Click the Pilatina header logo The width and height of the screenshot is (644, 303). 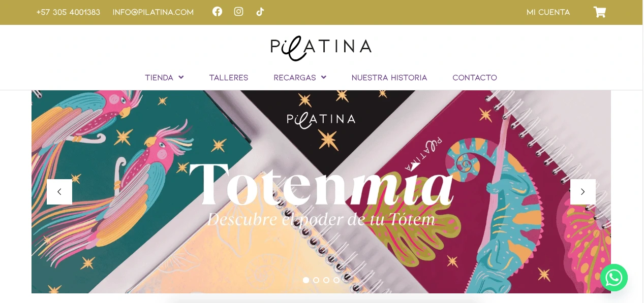pyautogui.click(x=321, y=48)
